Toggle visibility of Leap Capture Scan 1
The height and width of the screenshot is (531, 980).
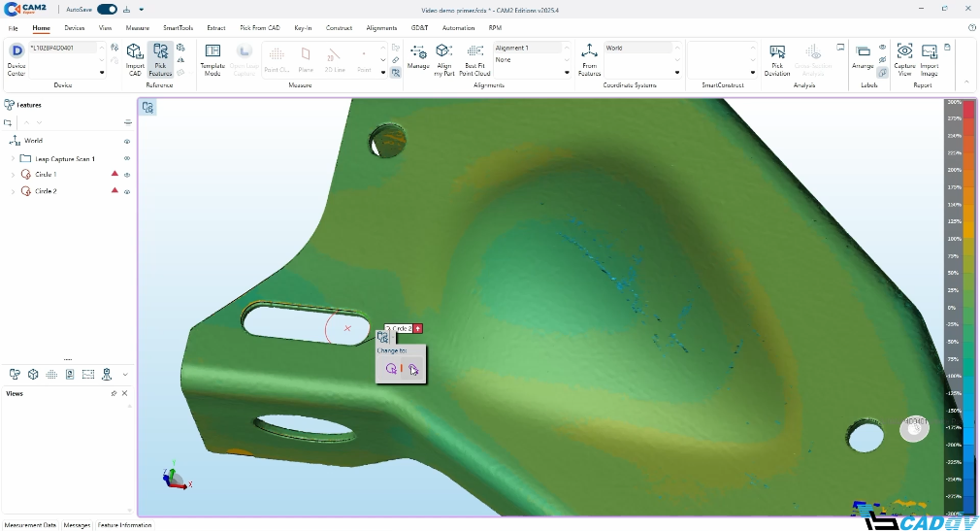pyautogui.click(x=127, y=159)
